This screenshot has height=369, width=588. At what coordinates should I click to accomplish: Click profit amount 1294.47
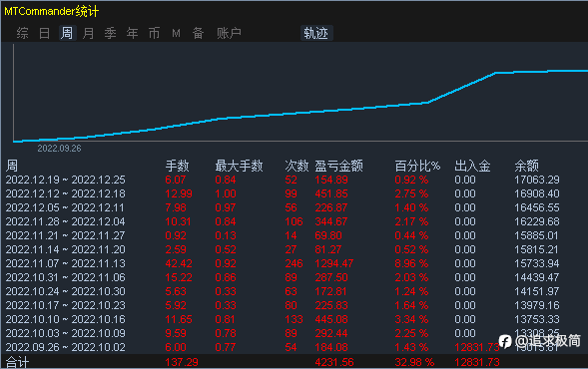click(333, 263)
